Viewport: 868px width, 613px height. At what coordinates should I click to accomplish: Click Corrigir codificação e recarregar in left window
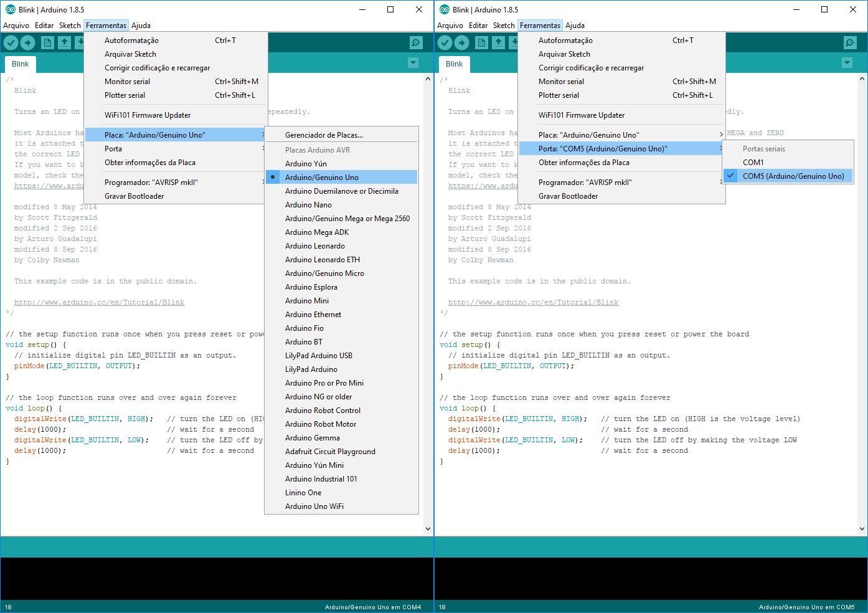[176, 68]
